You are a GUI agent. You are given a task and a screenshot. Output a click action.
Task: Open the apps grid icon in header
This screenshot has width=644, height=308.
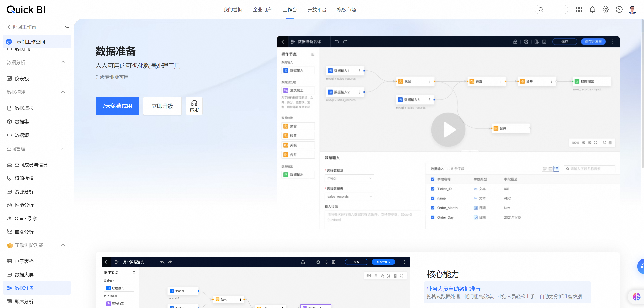coord(579,10)
